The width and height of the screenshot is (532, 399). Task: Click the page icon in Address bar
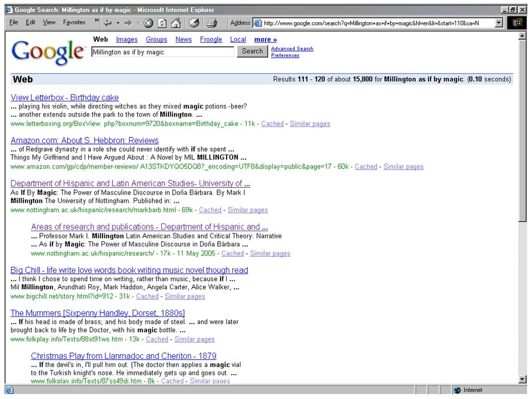(x=258, y=23)
